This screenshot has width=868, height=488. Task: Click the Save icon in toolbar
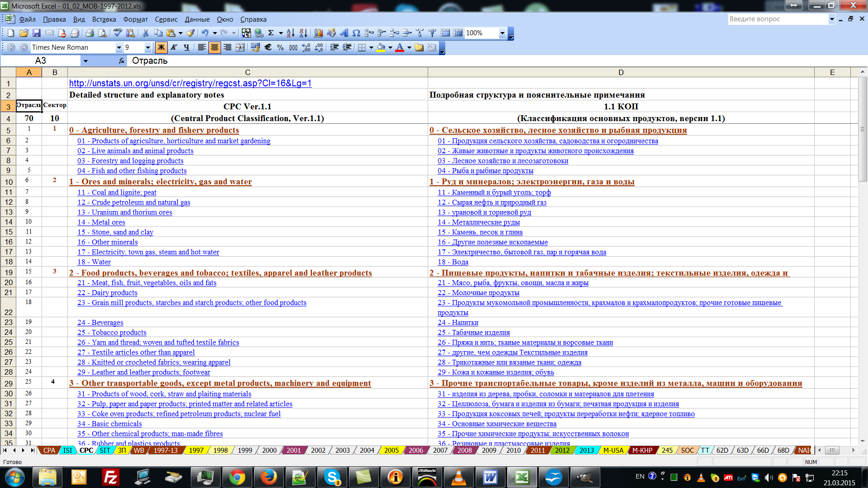pos(37,33)
